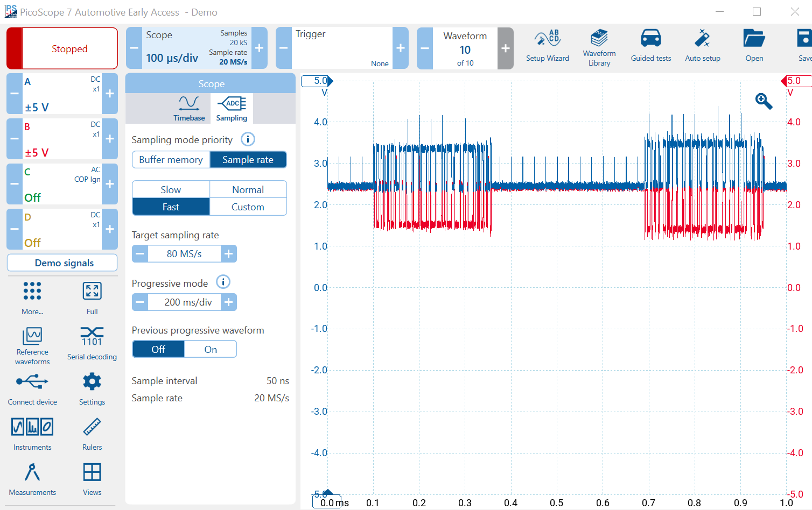Open Instruments panel

pyautogui.click(x=32, y=434)
